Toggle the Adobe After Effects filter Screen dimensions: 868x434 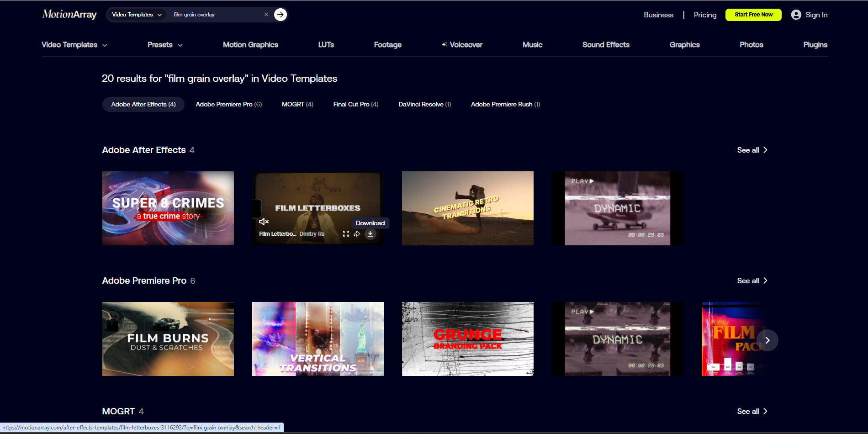(143, 104)
